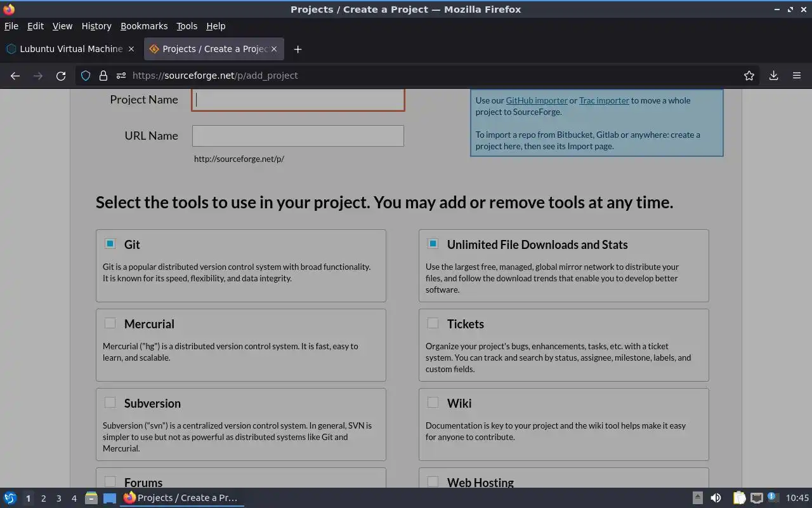Click the show desktop taskbar icon
The width and height of the screenshot is (812, 508).
pyautogui.click(x=110, y=498)
